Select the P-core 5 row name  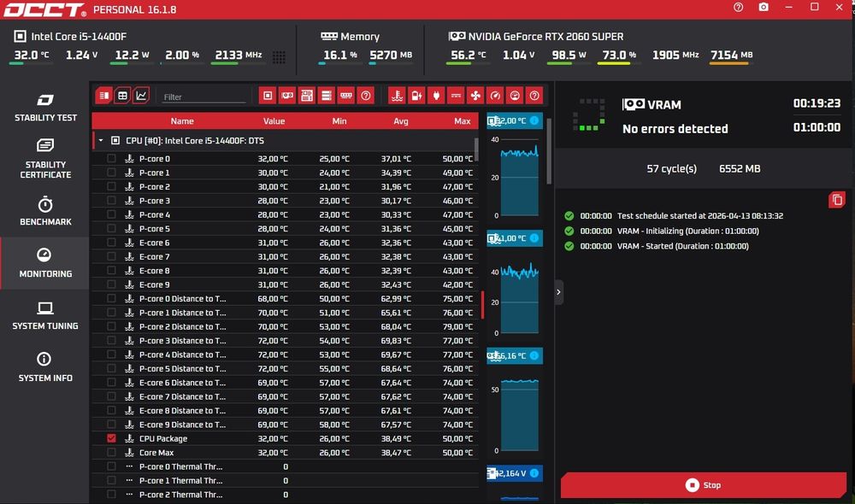coord(154,228)
